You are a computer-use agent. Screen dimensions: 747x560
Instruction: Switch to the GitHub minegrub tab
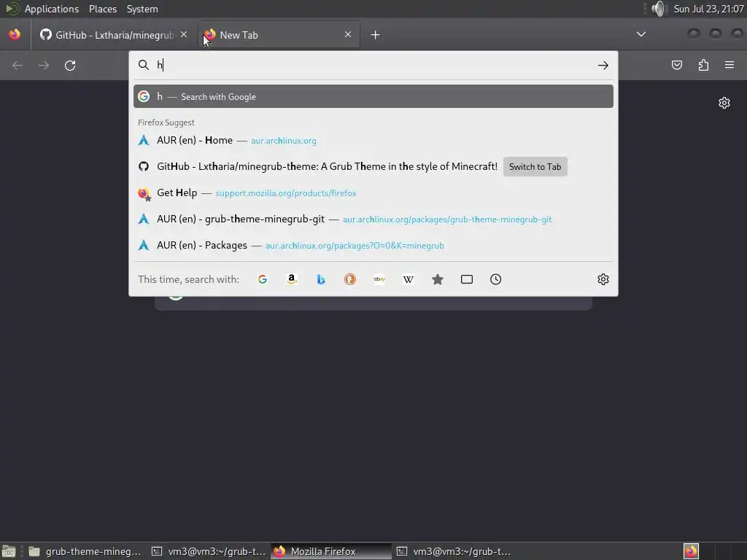(114, 35)
